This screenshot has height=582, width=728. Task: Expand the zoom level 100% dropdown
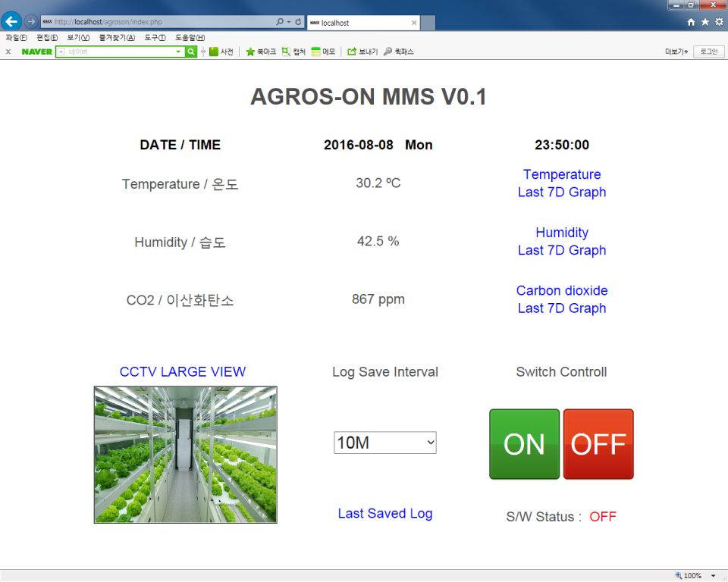[x=713, y=576]
